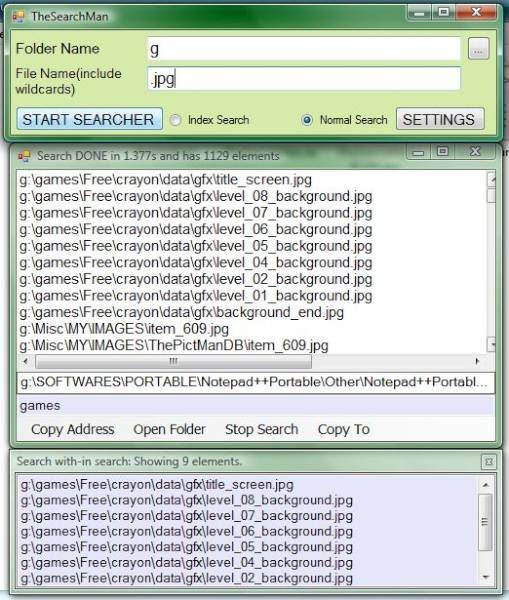Click right arrow of results horizontal scrollbar

point(477,361)
